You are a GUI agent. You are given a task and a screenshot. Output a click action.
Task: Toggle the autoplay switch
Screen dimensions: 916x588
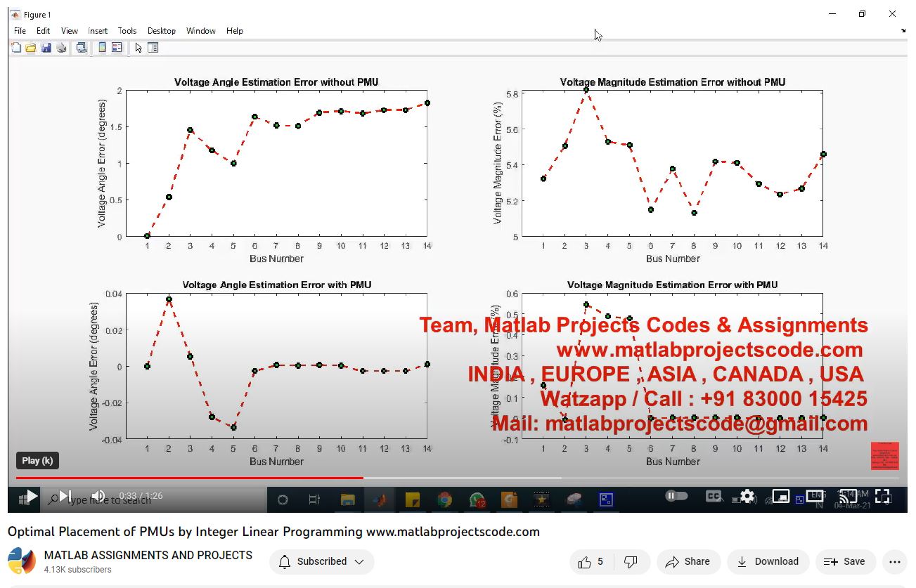676,496
